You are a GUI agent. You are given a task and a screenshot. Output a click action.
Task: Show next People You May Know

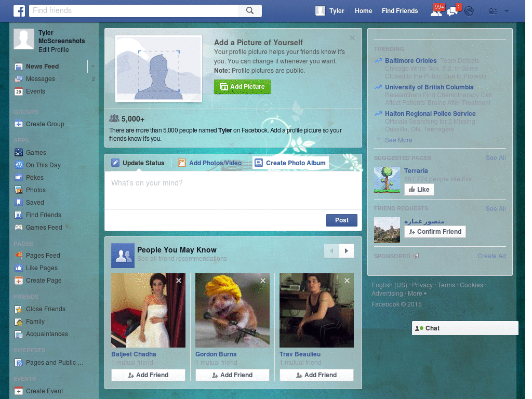347,251
